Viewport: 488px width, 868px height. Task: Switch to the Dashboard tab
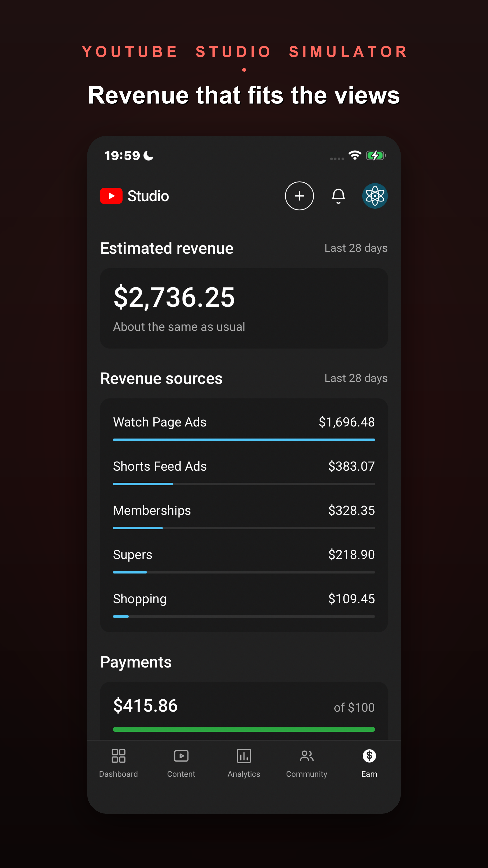click(119, 763)
